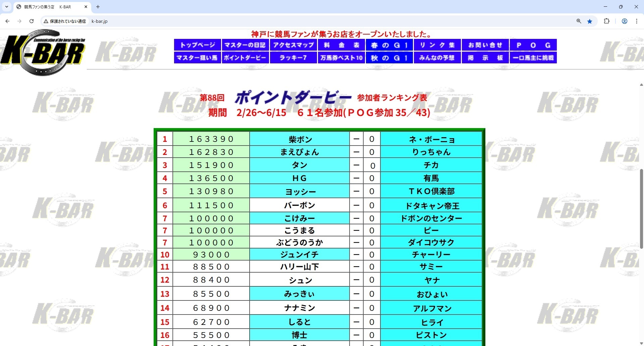
Task: Click the name ドボンのセンター
Action: tap(431, 218)
